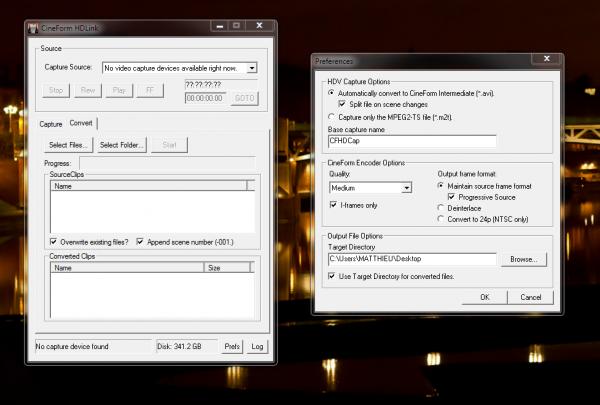Click OK in the Preferences dialog
The width and height of the screenshot is (600, 405).
[x=484, y=297]
